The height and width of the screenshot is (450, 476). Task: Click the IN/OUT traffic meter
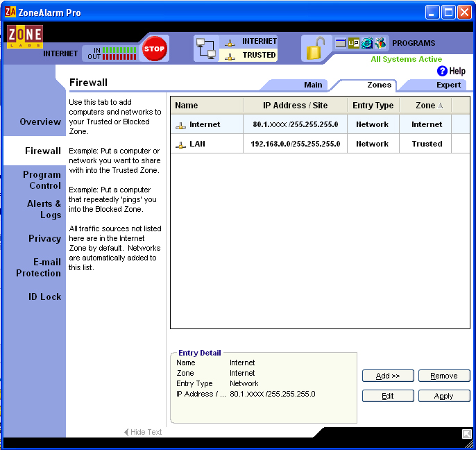click(112, 53)
